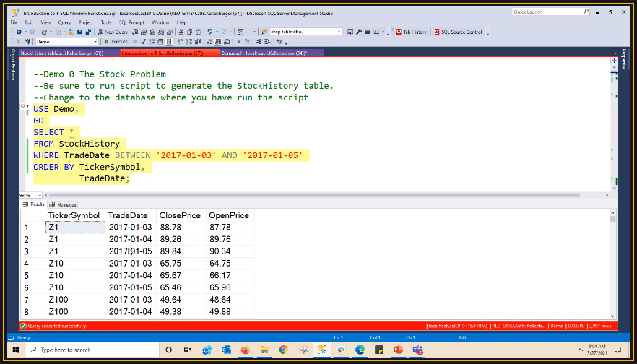Open PowerPoint from the taskbar

[398, 350]
